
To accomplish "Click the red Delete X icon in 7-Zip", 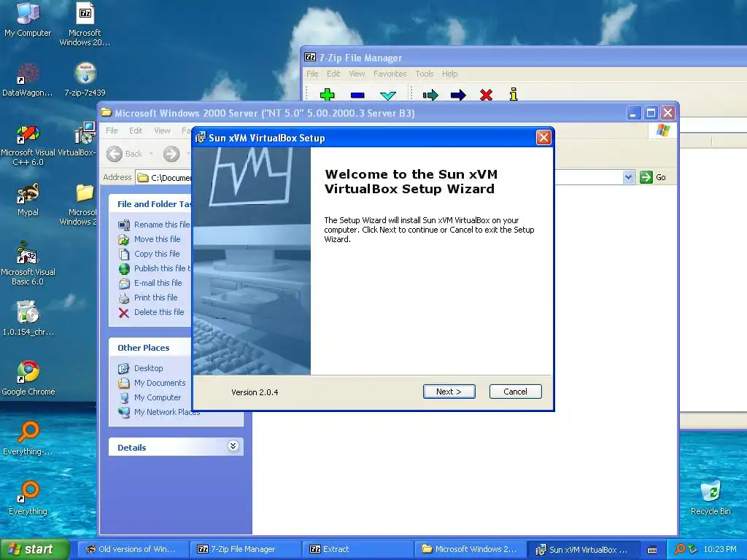I will (486, 95).
